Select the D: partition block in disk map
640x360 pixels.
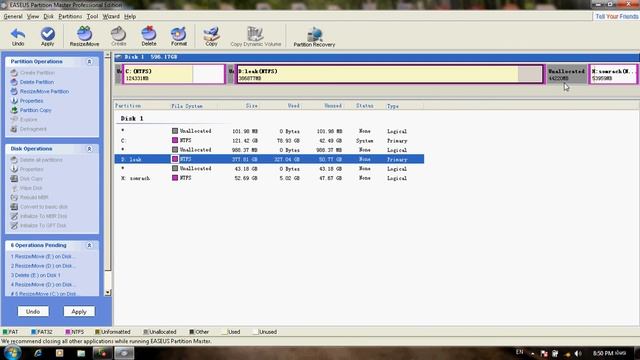[x=389, y=74]
